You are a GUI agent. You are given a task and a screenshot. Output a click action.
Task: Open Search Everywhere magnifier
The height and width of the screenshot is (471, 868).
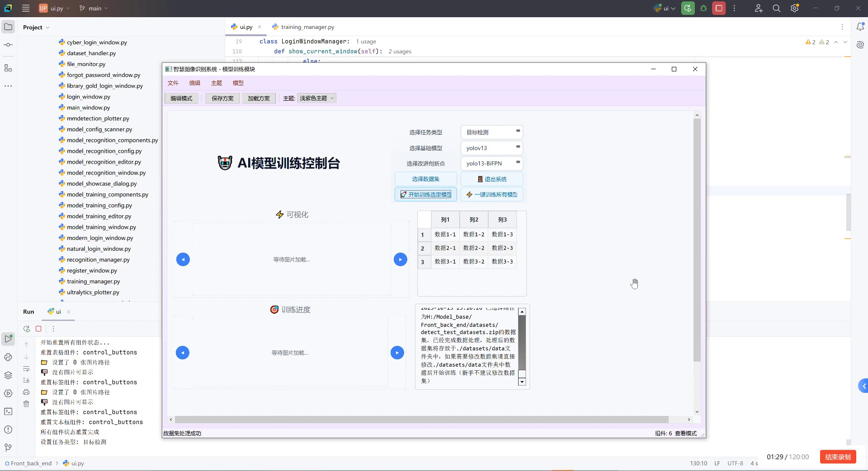pyautogui.click(x=776, y=8)
